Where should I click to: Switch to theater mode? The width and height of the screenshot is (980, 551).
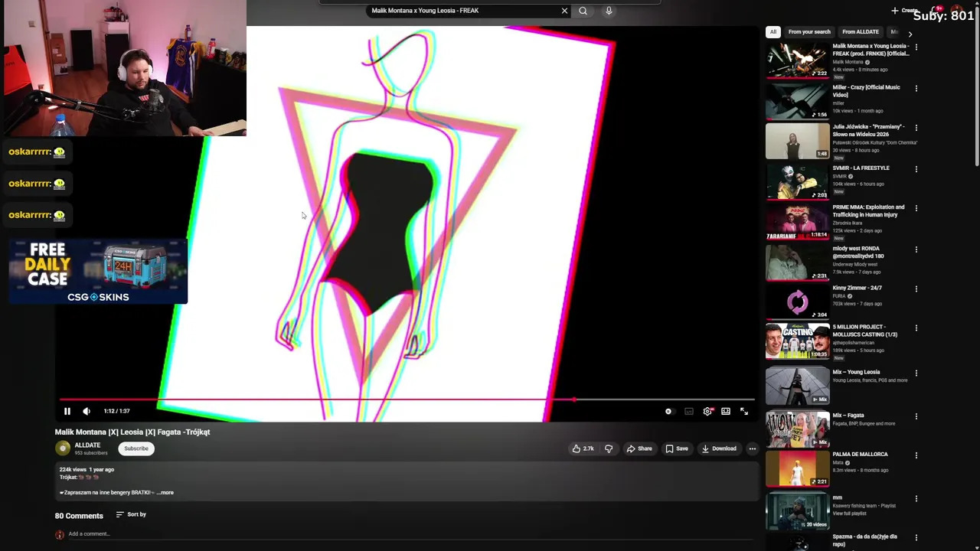[x=726, y=411]
